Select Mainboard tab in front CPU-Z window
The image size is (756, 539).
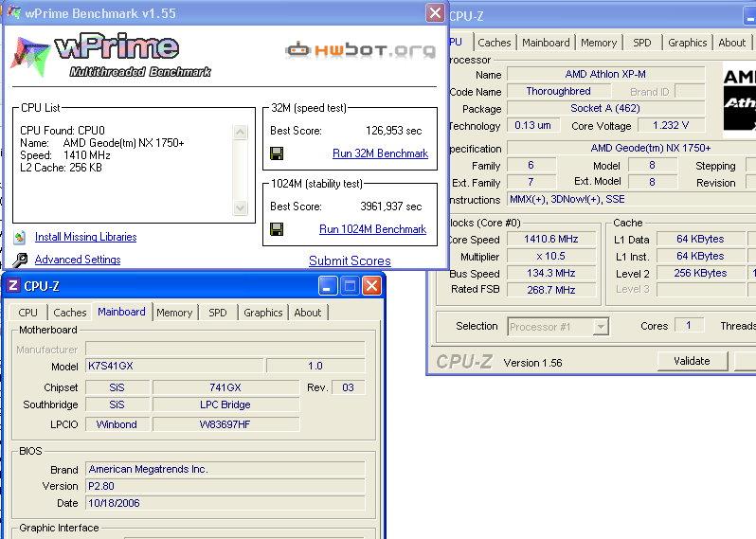point(121,312)
